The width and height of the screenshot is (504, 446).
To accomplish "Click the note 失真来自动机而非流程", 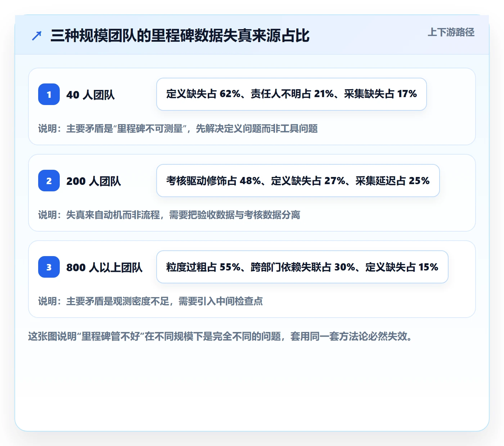I will (169, 215).
